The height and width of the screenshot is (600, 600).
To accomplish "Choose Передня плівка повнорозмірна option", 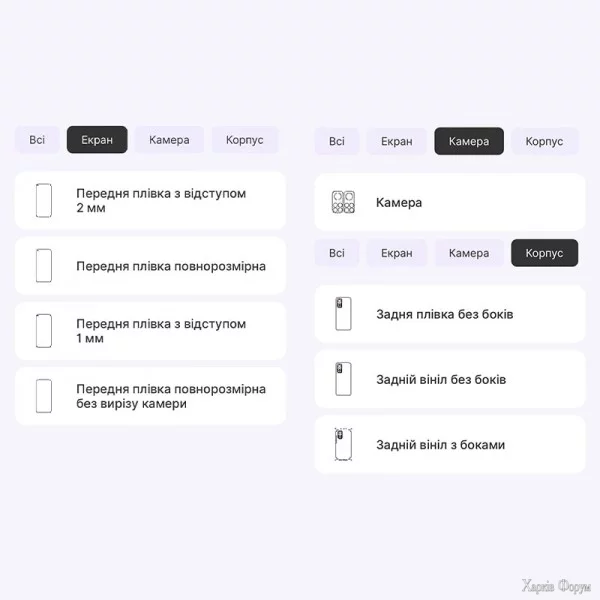I will 171,266.
